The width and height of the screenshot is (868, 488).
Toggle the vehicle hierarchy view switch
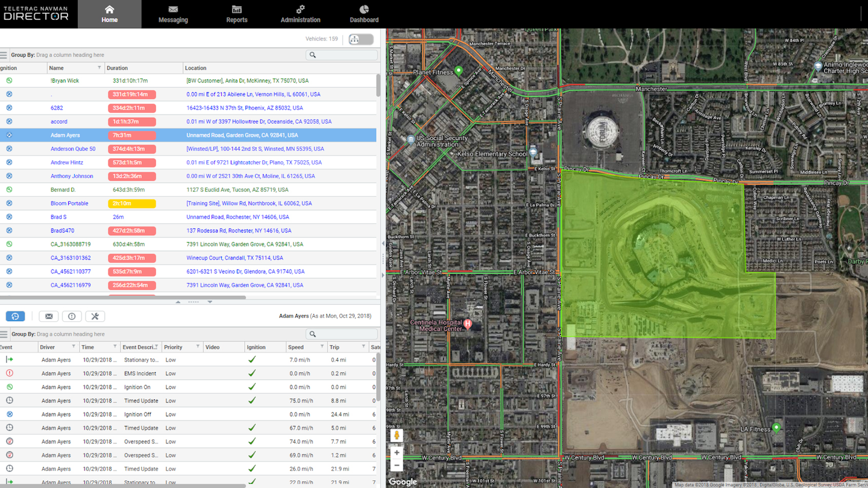pos(361,39)
